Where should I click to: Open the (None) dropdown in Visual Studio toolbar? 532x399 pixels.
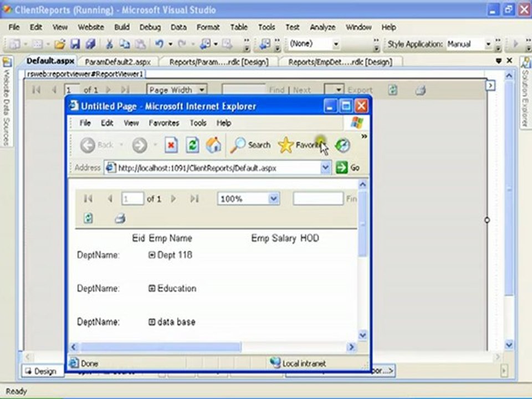(x=336, y=44)
